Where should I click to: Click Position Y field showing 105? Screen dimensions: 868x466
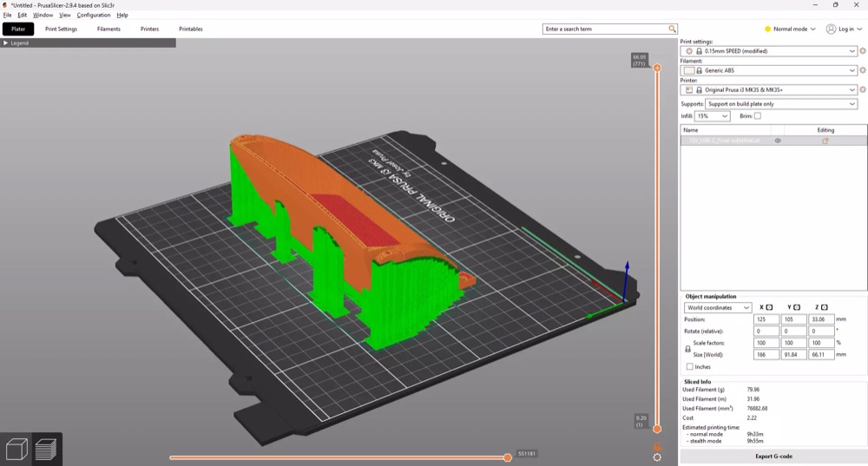coord(793,319)
